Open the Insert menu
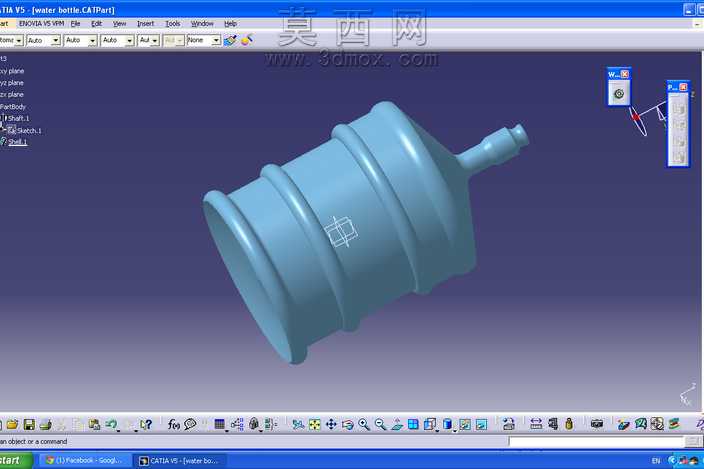 [145, 23]
